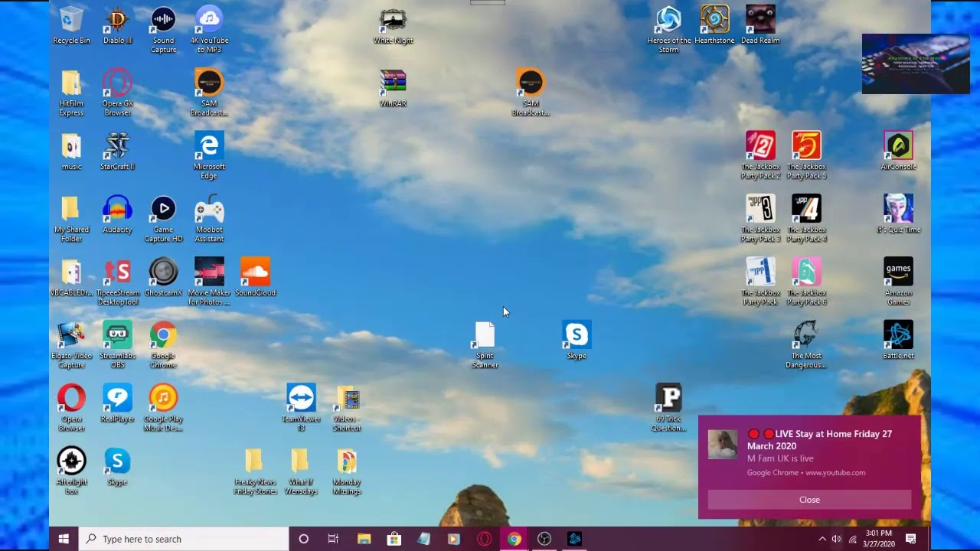Screen dimensions: 980x551
Task: Launch GhostcamX from the desktop
Action: 163,279
